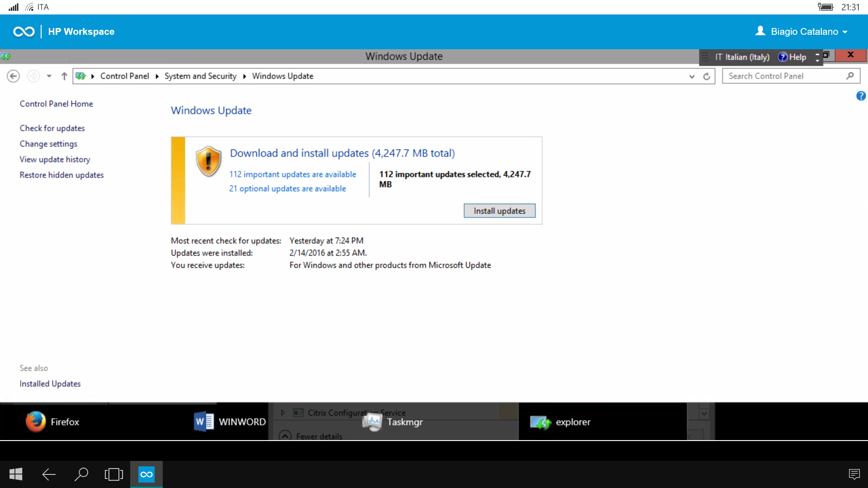Open taskbar search magnifier
This screenshot has width=868, height=488.
tap(81, 474)
